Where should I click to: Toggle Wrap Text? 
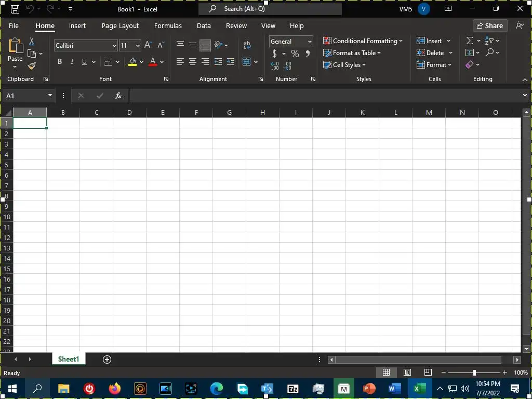(247, 45)
